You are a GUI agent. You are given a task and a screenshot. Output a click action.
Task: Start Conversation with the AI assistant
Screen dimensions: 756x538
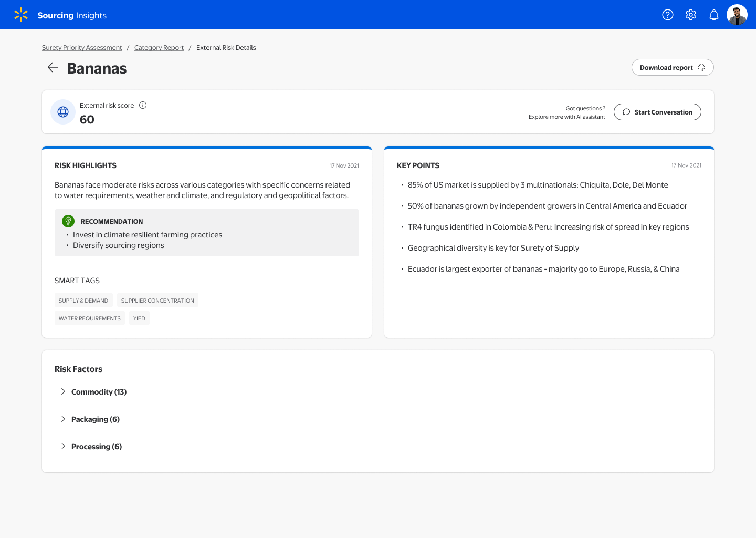tap(657, 112)
